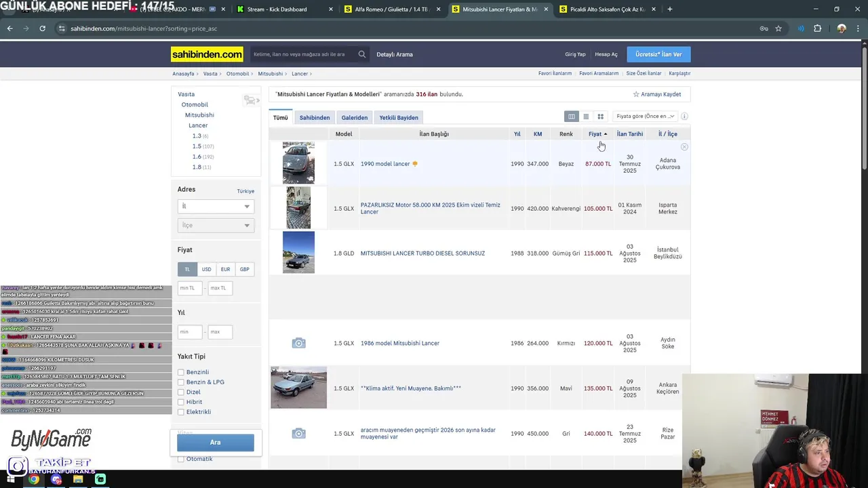This screenshot has width=868, height=488.
Task: Sort by the Yıl column header
Action: coord(517,134)
